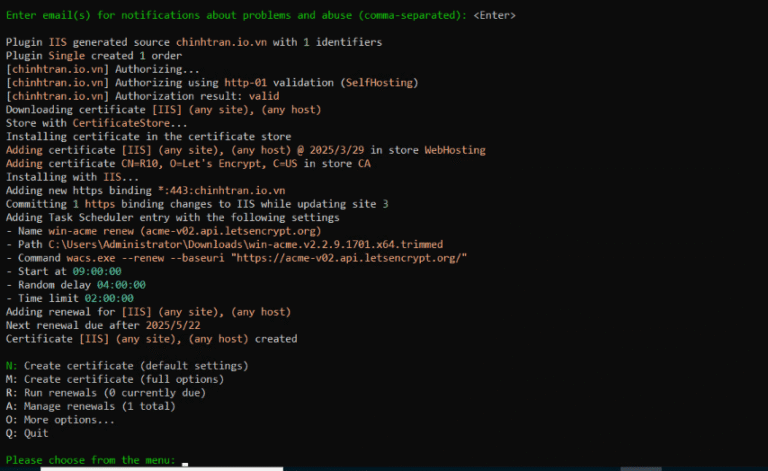
Task: Click the 'A: Manage renewals (1 total)' line
Action: (x=91, y=406)
